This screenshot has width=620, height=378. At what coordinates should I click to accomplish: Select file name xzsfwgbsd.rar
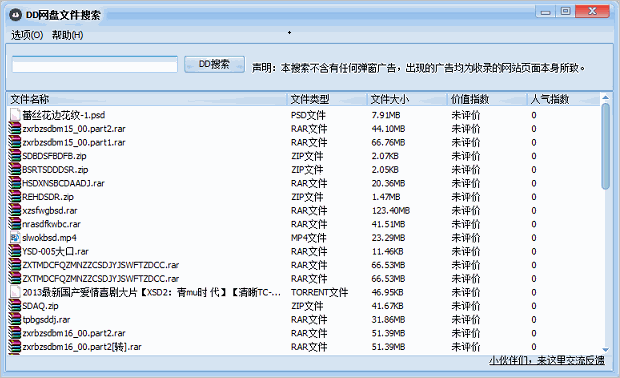(x=50, y=211)
